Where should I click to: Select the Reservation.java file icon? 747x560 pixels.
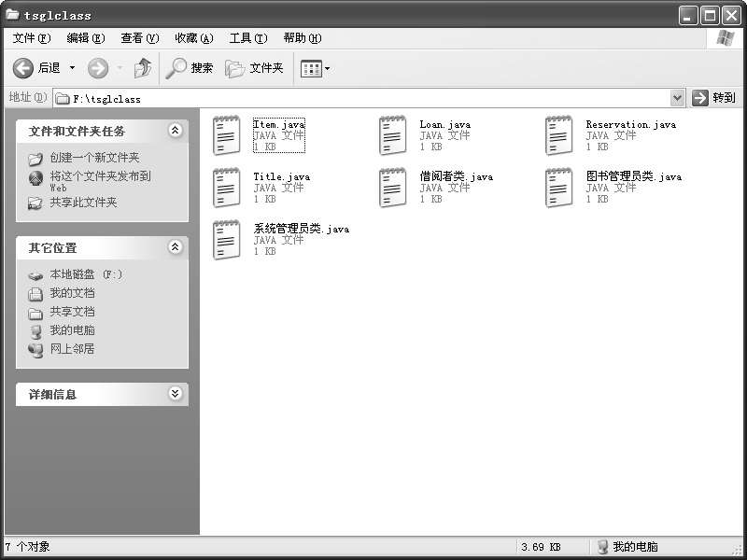coord(558,135)
